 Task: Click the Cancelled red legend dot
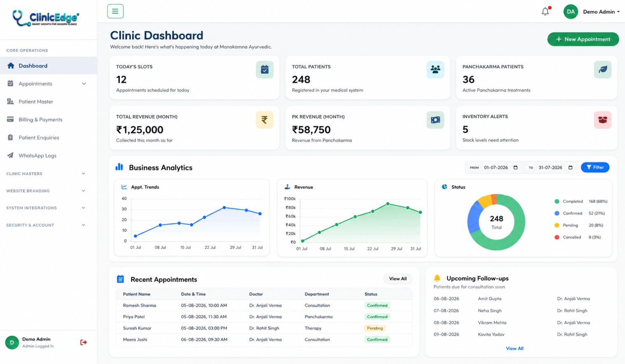(x=557, y=237)
